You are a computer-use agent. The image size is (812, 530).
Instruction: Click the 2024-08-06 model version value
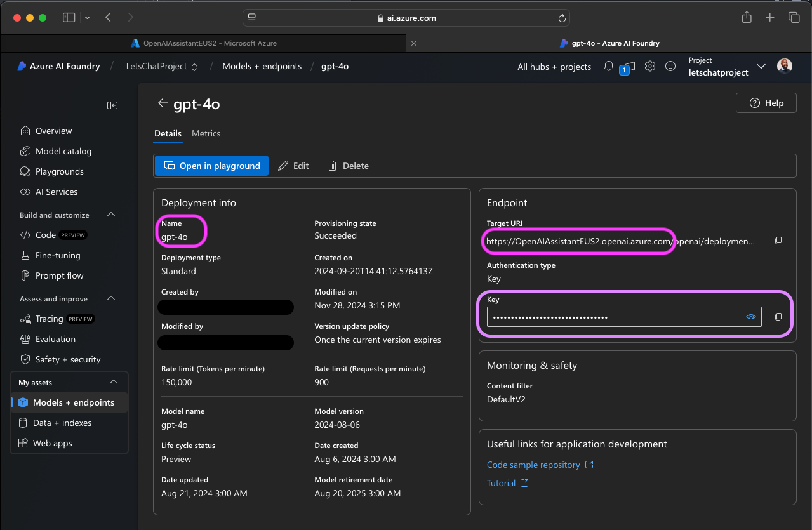[x=336, y=425]
